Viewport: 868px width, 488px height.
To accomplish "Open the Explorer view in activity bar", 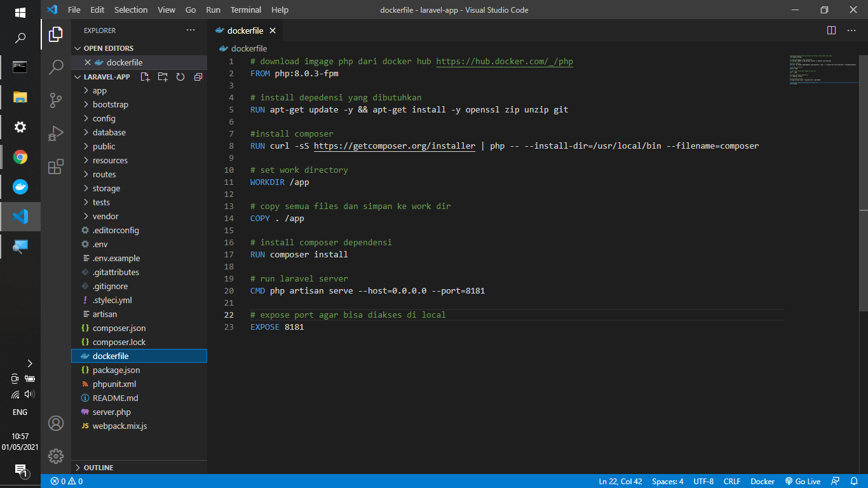I will [x=56, y=34].
